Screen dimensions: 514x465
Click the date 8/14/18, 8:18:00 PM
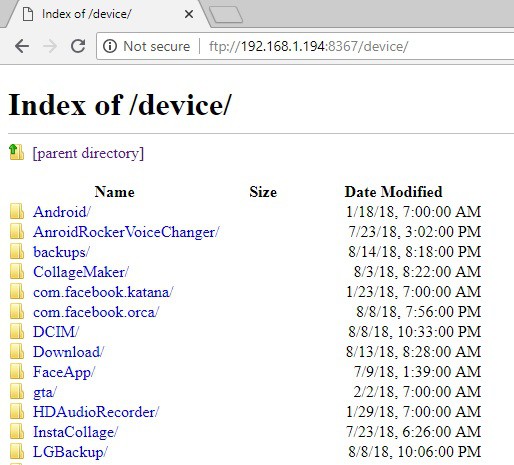click(415, 252)
